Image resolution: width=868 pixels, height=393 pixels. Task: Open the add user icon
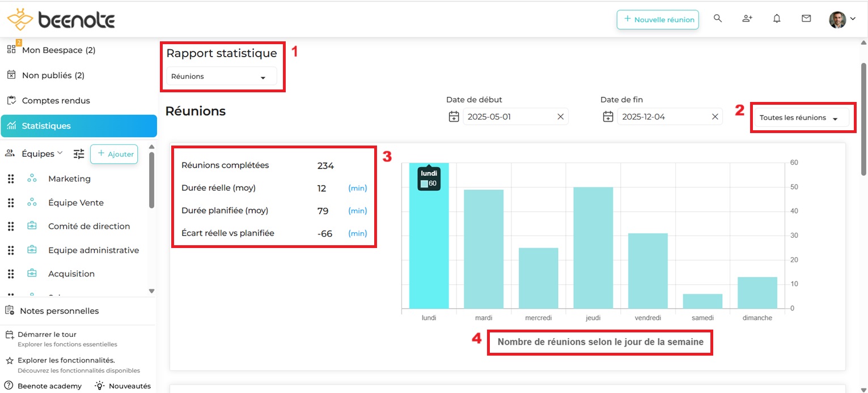click(x=747, y=19)
